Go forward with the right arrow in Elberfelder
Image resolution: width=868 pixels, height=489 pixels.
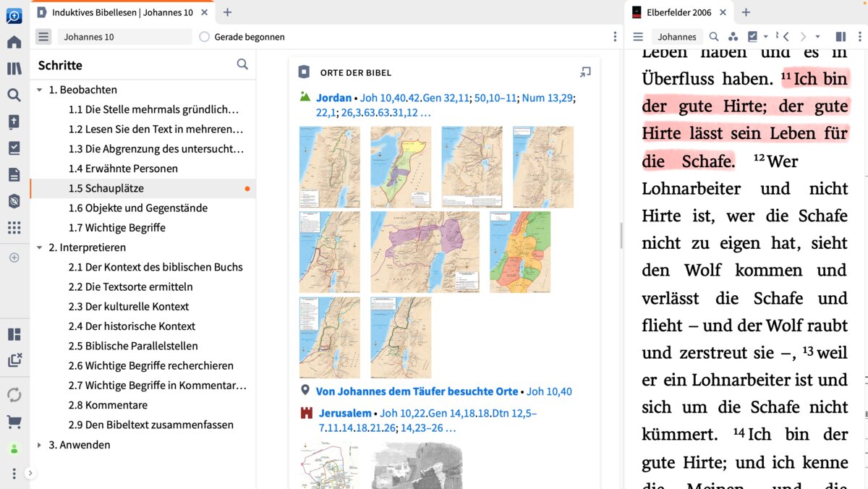[803, 37]
